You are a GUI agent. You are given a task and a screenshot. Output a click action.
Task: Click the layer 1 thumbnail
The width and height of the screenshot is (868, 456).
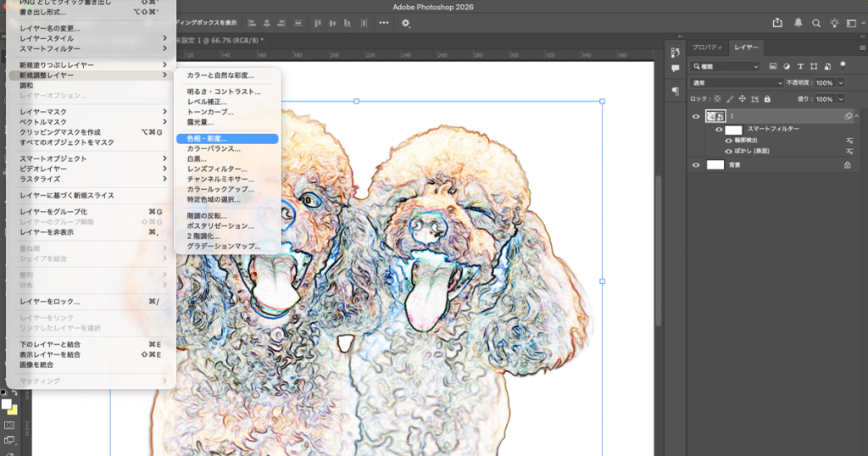715,116
